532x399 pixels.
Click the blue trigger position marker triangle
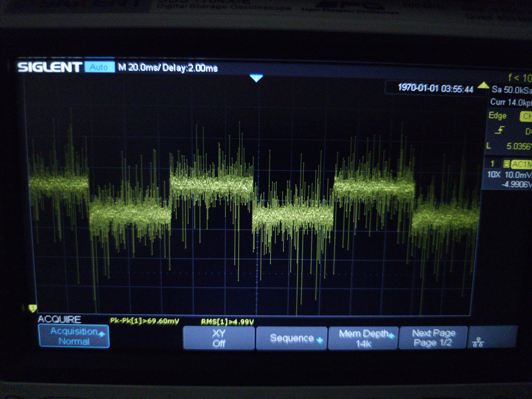256,78
